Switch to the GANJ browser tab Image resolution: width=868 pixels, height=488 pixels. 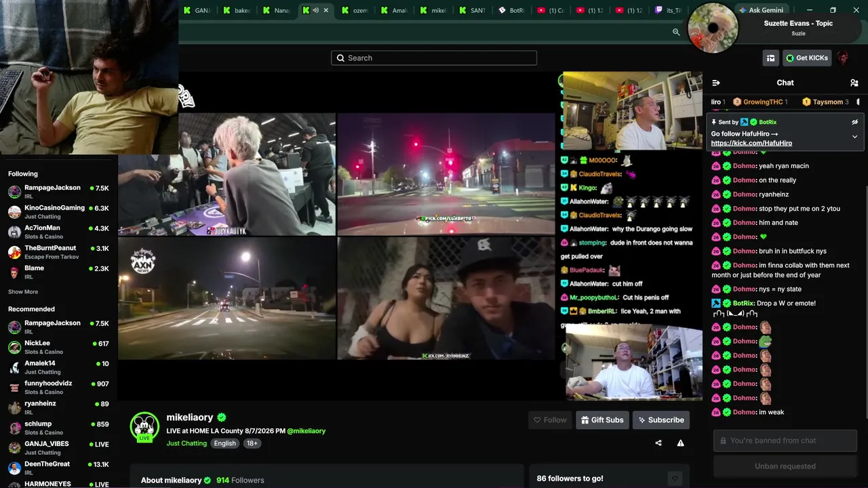click(x=197, y=10)
